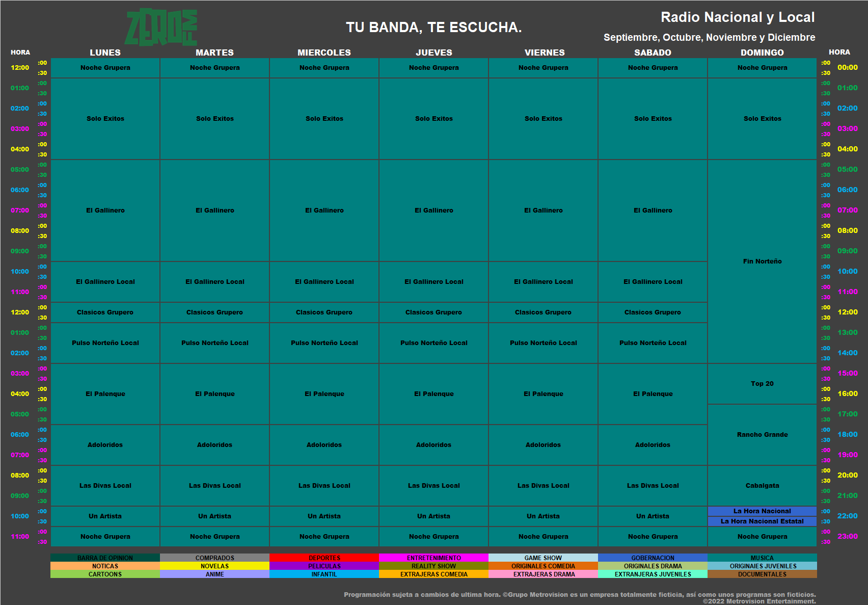868x605 pixels.
Task: Click the ENTRETENIMIENTO magenta legend swatch
Action: (434, 558)
